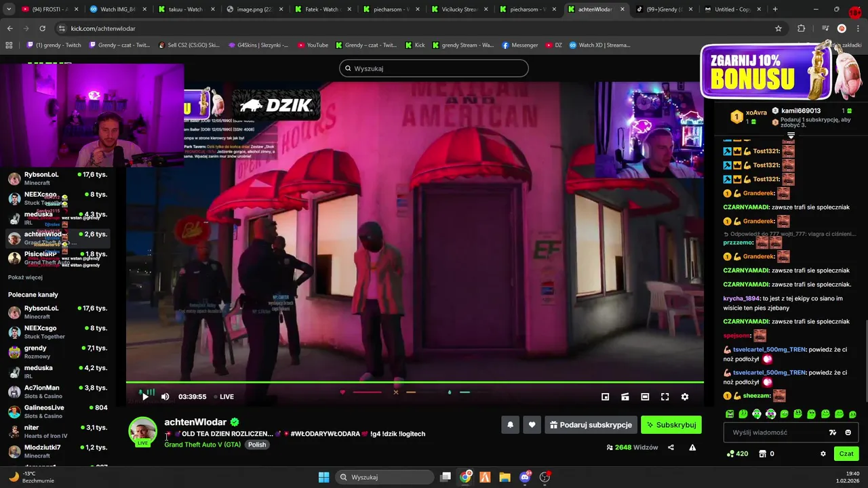Open a new Chrome tab

[775, 9]
